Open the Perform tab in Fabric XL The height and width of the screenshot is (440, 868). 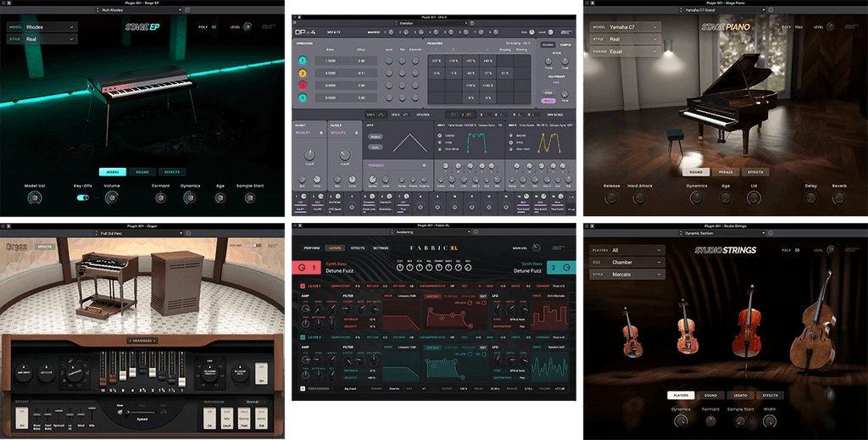point(312,248)
